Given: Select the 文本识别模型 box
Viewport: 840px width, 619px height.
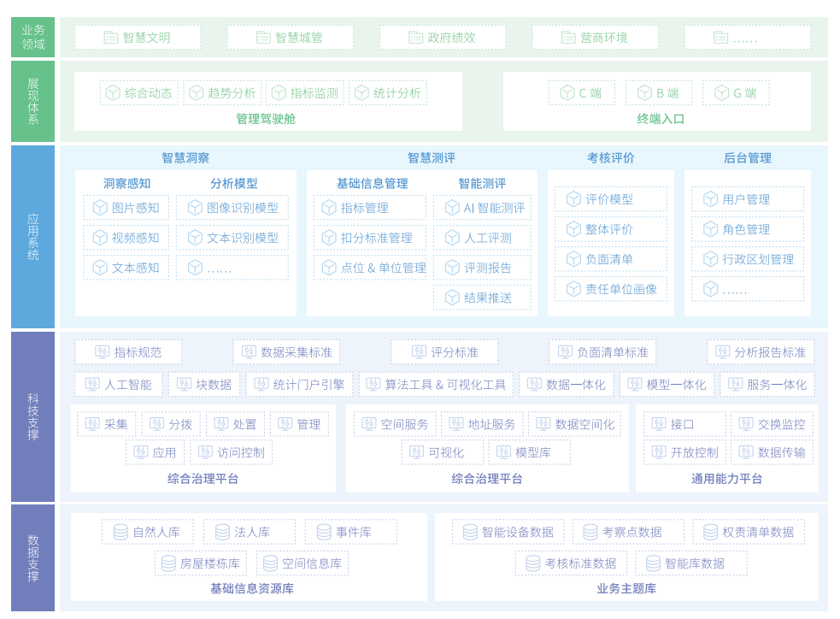Looking at the screenshot, I should [232, 238].
